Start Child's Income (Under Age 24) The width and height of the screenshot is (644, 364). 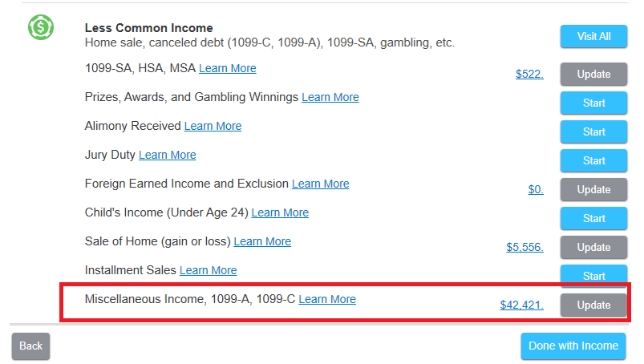pyautogui.click(x=593, y=219)
